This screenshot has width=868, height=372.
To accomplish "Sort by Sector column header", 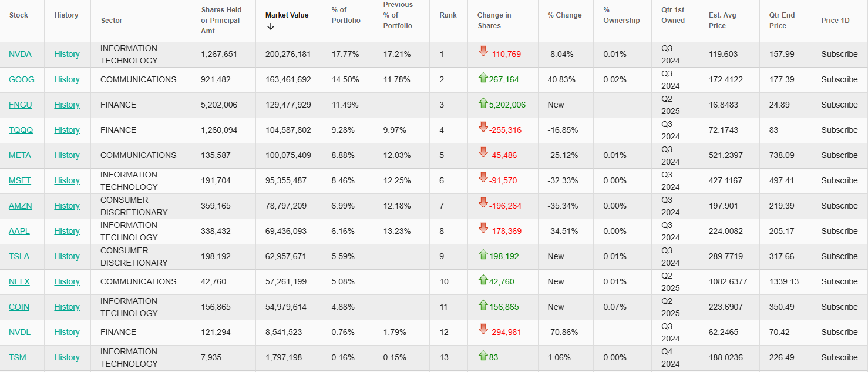I will pos(112,21).
